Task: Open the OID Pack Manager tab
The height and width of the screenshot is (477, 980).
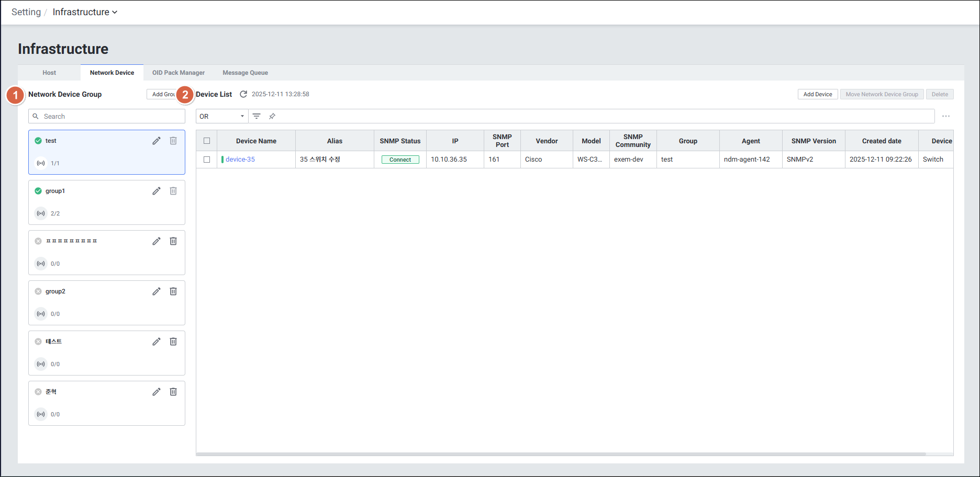Action: (x=179, y=73)
